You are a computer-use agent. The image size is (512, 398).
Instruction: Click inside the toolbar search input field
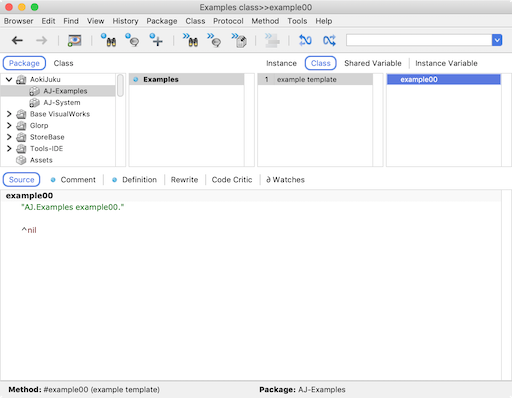pyautogui.click(x=419, y=40)
